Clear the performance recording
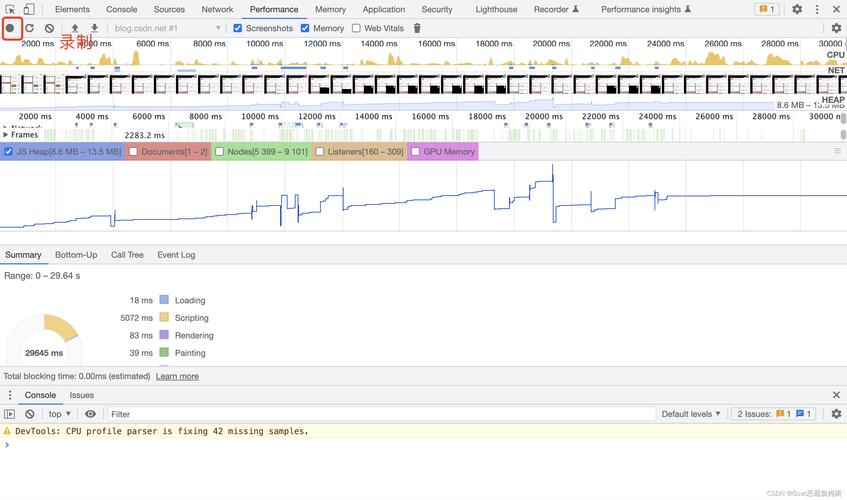 tap(49, 28)
